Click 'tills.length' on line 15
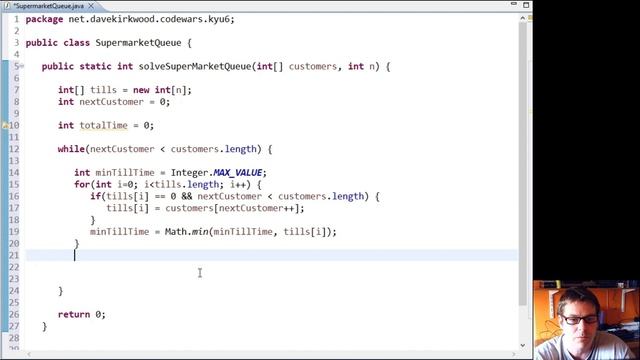The width and height of the screenshot is (640, 360). pyautogui.click(x=187, y=184)
